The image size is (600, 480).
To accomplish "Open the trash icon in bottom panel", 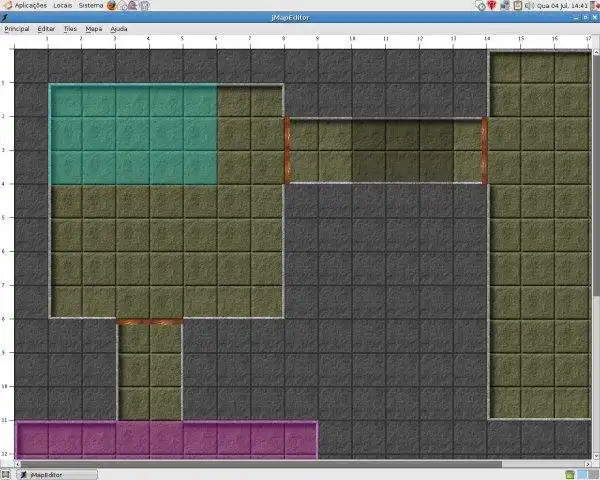I will point(569,475).
